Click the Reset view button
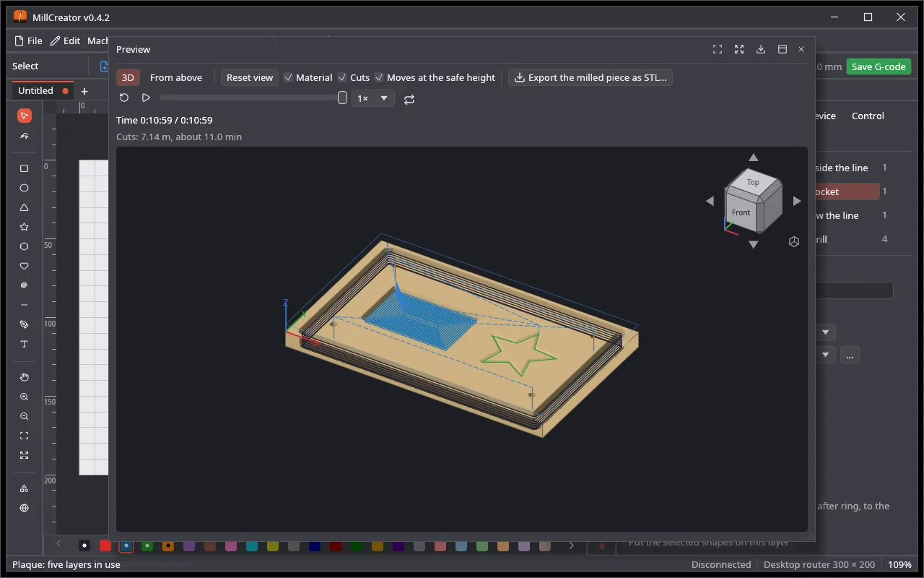 point(250,77)
